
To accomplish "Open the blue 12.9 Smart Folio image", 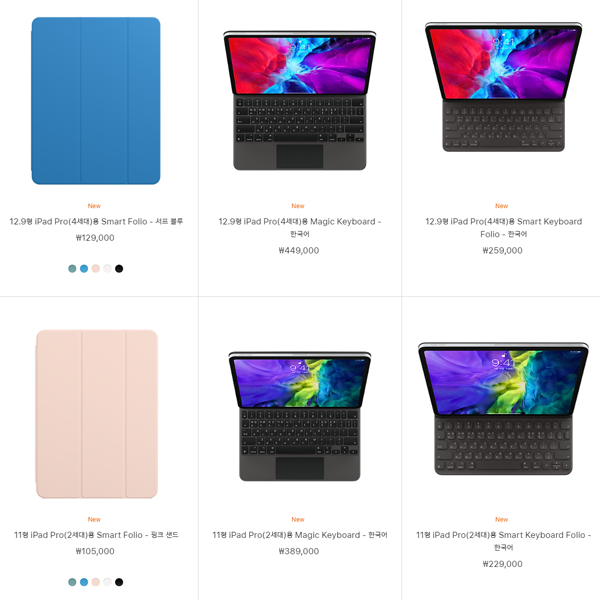I will (96, 101).
